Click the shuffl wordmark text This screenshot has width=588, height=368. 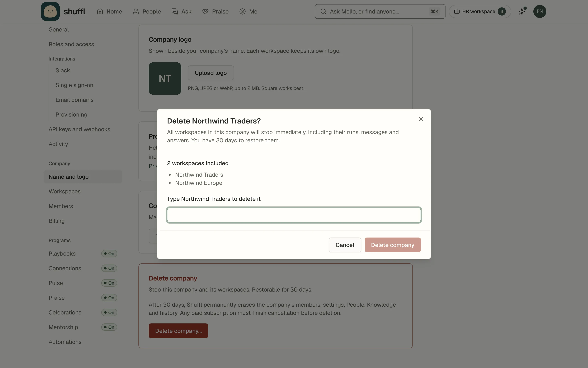click(x=74, y=11)
